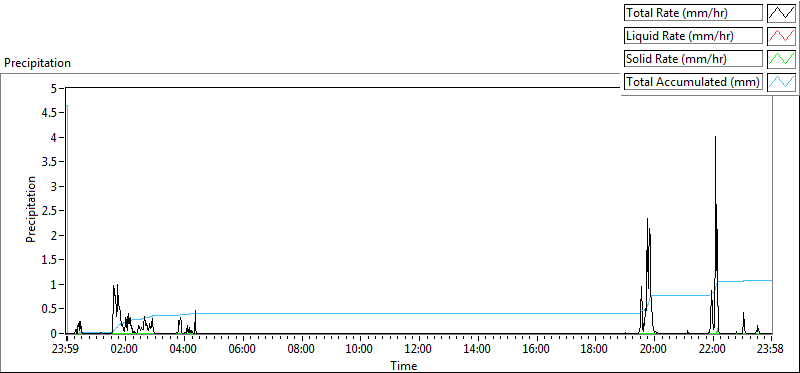Click the Total Accumulated blue line icon

tap(782, 82)
